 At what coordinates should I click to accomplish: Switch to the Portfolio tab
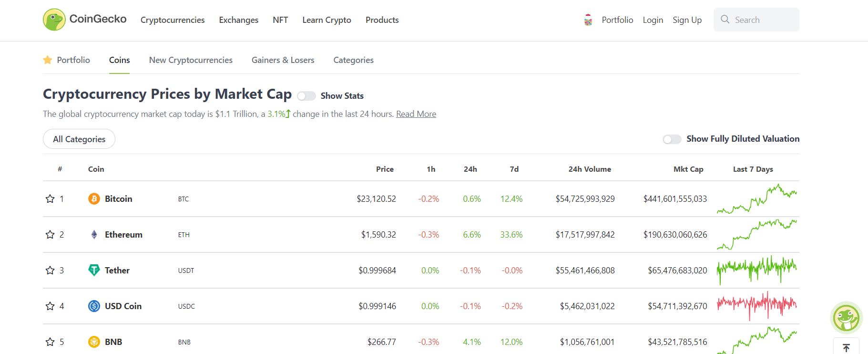[x=73, y=60]
